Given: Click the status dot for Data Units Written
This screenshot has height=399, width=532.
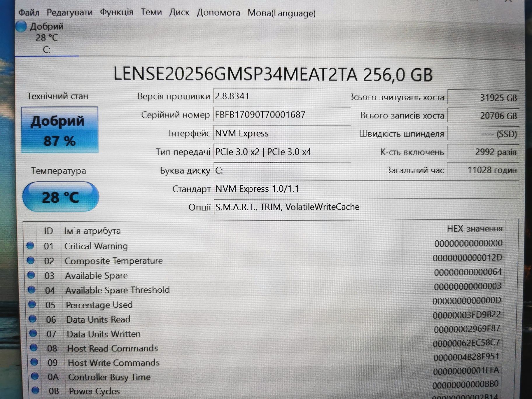Looking at the screenshot, I should coord(33,333).
